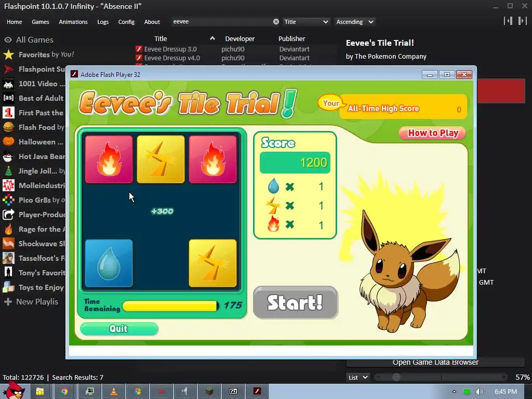Open the First Past the playlist
Viewport: 532px width, 399px height.
tap(34, 113)
